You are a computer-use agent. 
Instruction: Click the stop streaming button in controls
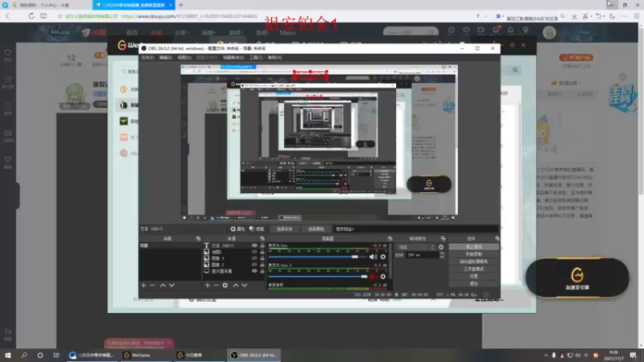[x=473, y=247]
